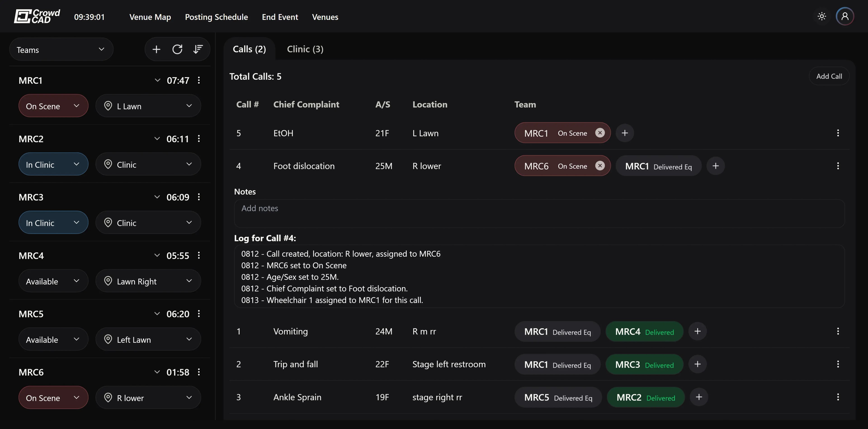Click MRC5 Delivered Eq chip on call 3
This screenshot has width=868, height=429.
pyautogui.click(x=558, y=397)
